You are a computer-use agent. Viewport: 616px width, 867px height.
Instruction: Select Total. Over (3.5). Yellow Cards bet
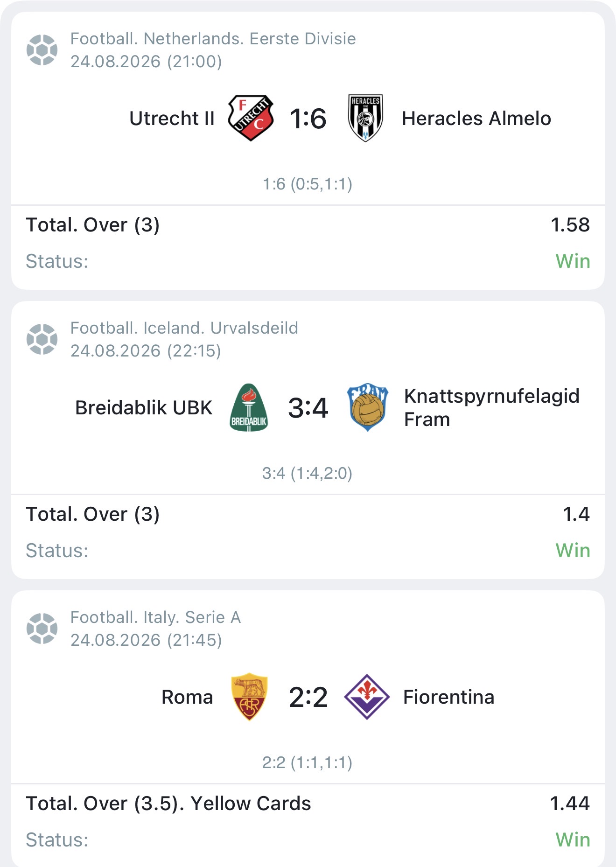(168, 804)
